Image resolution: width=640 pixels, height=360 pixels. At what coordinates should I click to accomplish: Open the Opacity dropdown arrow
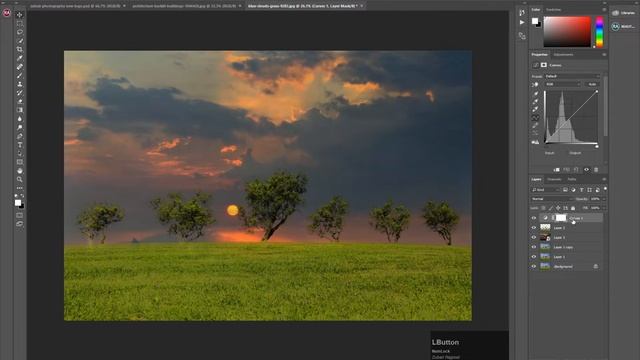tap(604, 199)
